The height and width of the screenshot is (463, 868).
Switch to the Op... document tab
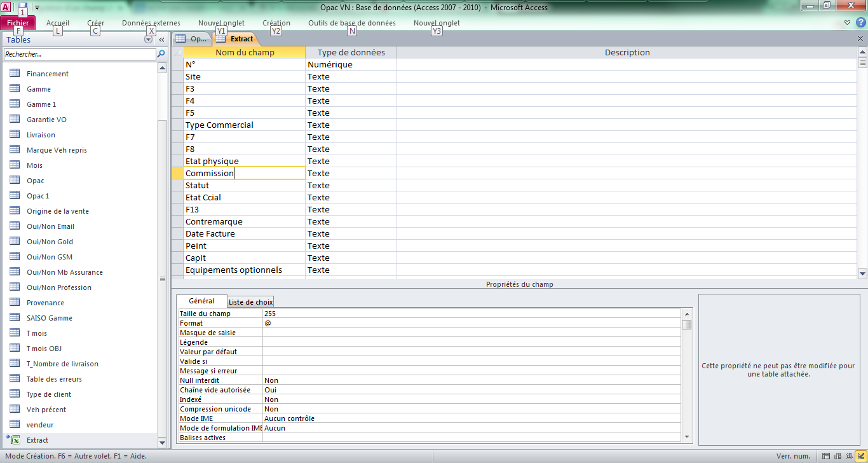click(x=191, y=39)
